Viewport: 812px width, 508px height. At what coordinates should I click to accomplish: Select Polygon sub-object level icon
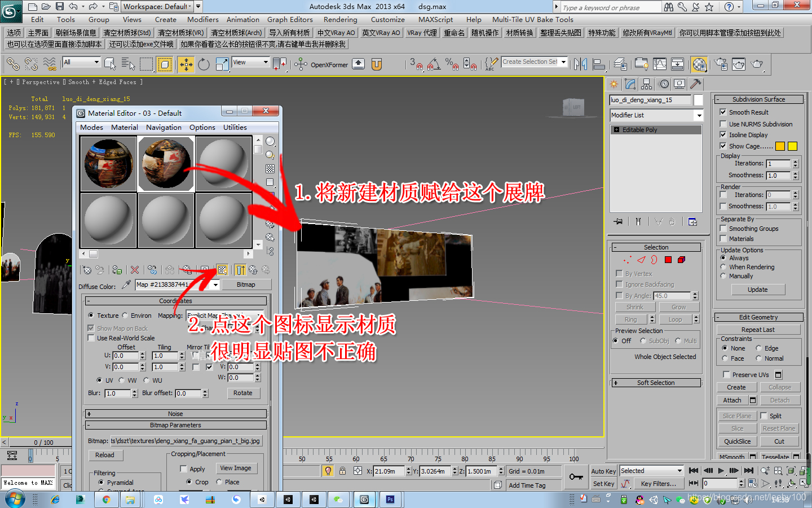pos(668,260)
